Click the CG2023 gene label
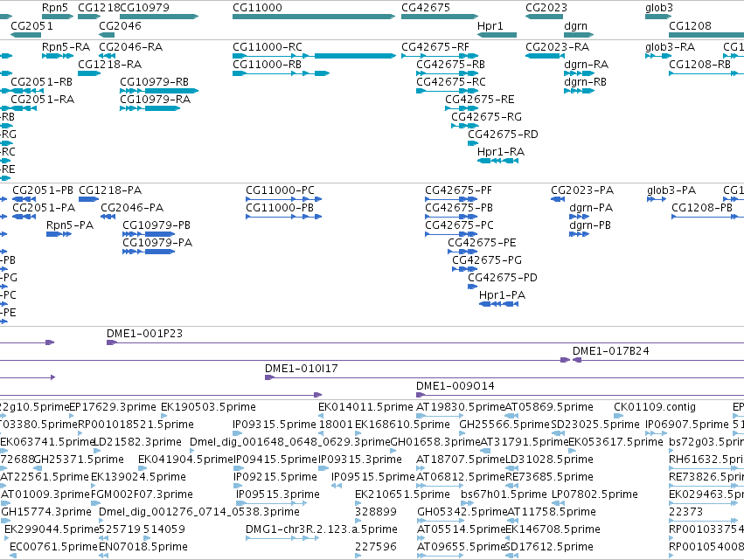This screenshot has height=560, width=744. point(546,8)
